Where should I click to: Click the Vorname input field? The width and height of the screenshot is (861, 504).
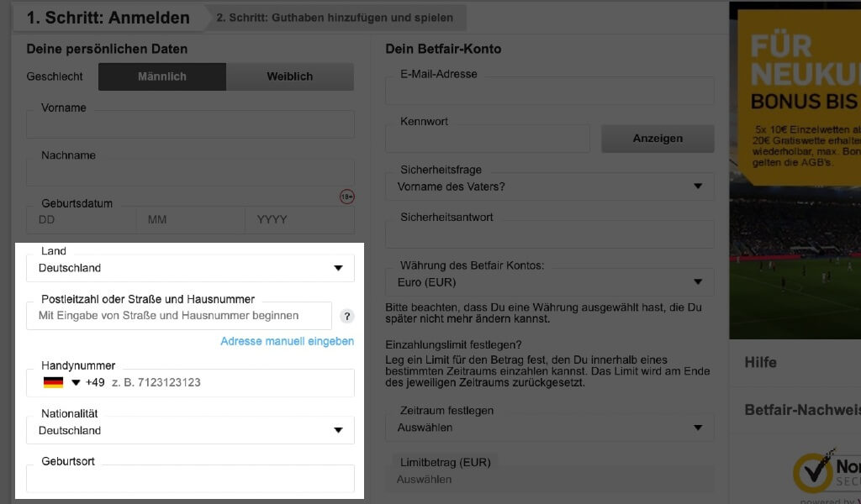(x=190, y=124)
